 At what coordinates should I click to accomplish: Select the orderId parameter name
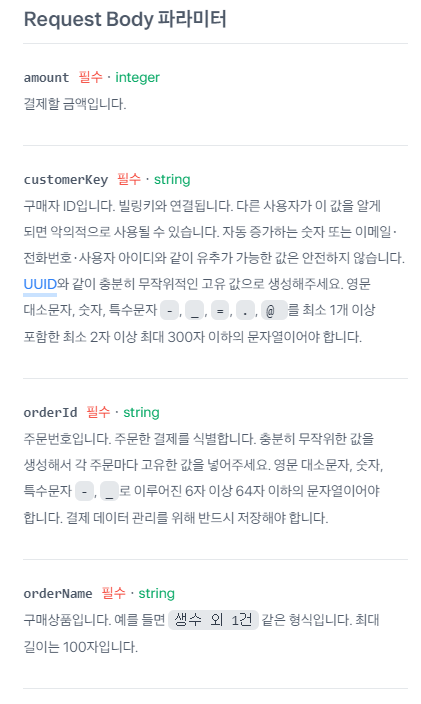[x=50, y=413]
